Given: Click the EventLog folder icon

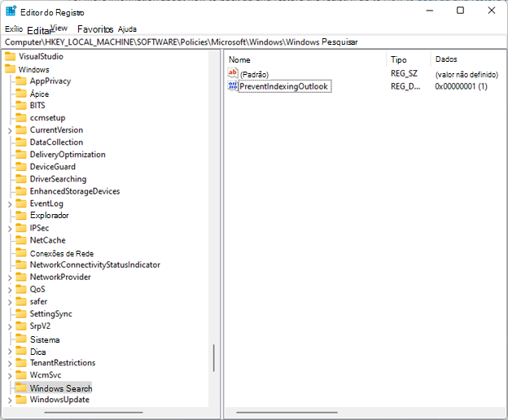Looking at the screenshot, I should (21, 203).
